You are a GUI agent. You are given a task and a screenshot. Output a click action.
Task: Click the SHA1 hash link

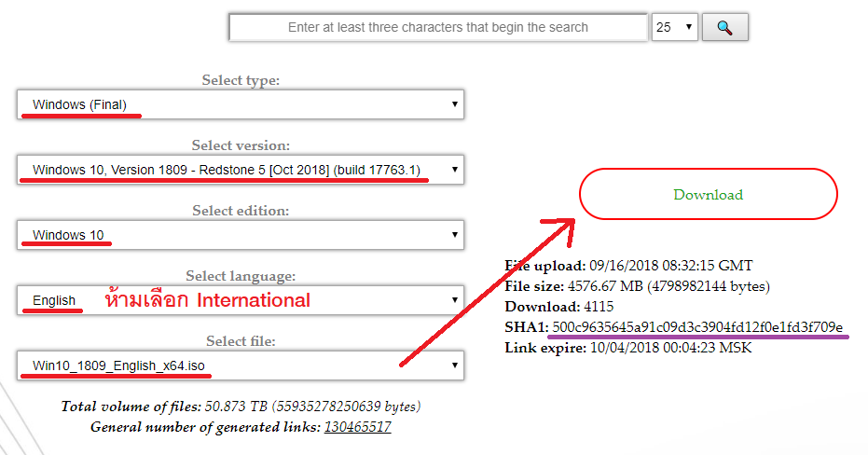coord(697,327)
